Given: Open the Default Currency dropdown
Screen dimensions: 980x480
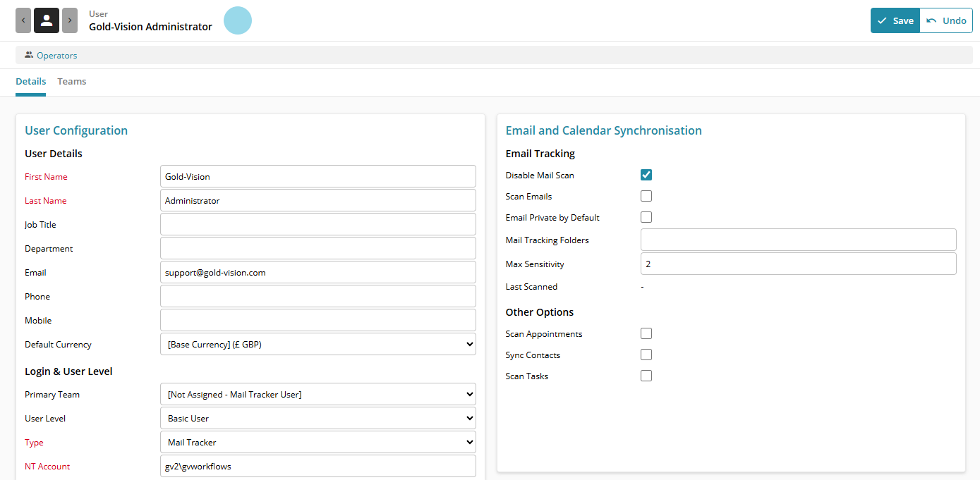Looking at the screenshot, I should (x=318, y=345).
